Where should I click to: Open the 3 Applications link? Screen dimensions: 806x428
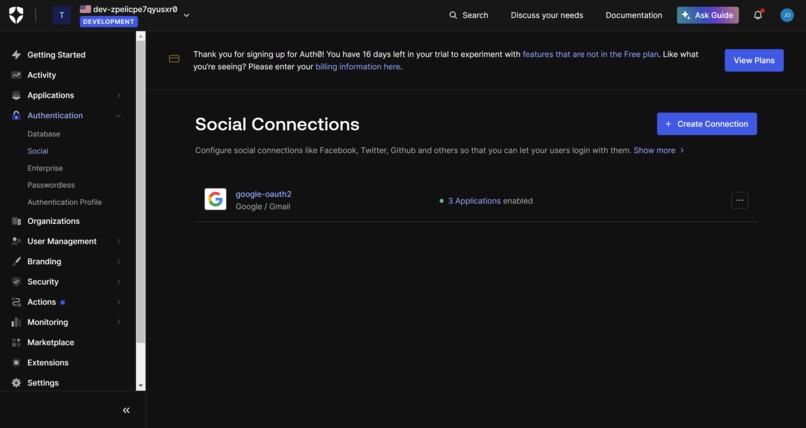pyautogui.click(x=474, y=201)
